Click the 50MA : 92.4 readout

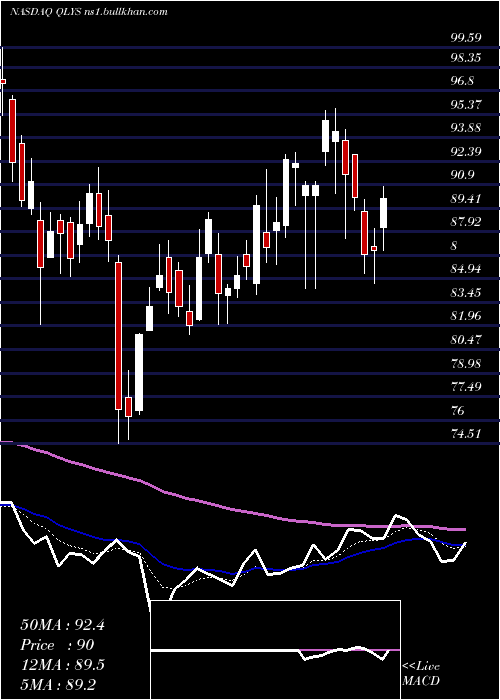62,625
